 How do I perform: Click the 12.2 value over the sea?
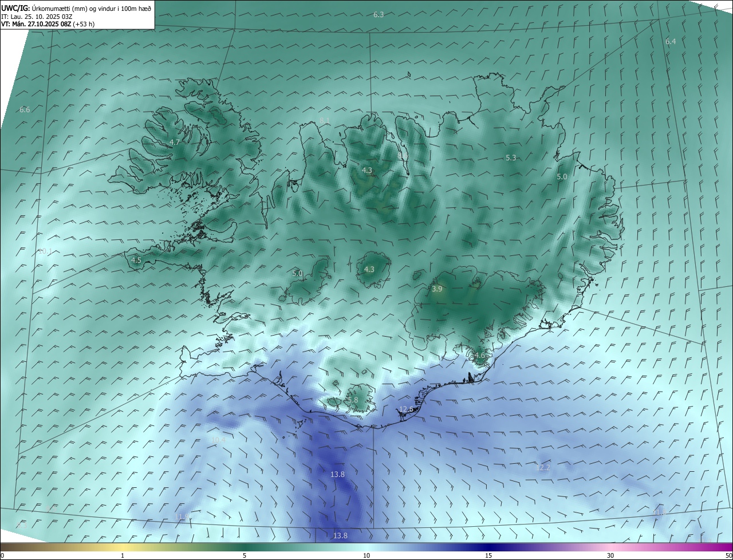(543, 468)
